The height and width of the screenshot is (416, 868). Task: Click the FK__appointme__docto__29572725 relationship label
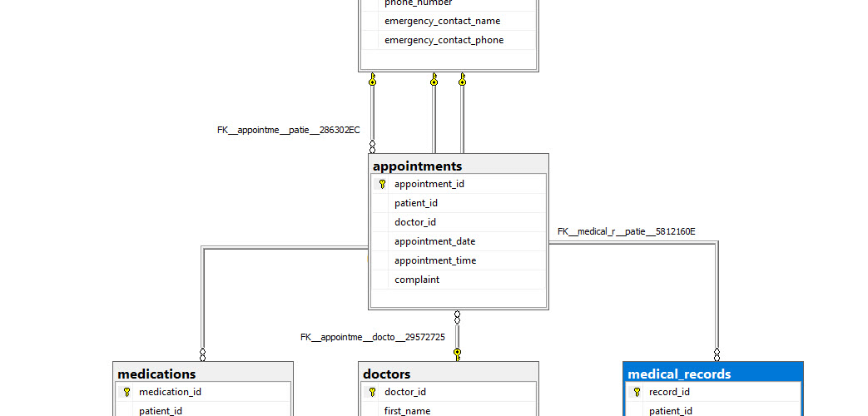(372, 337)
